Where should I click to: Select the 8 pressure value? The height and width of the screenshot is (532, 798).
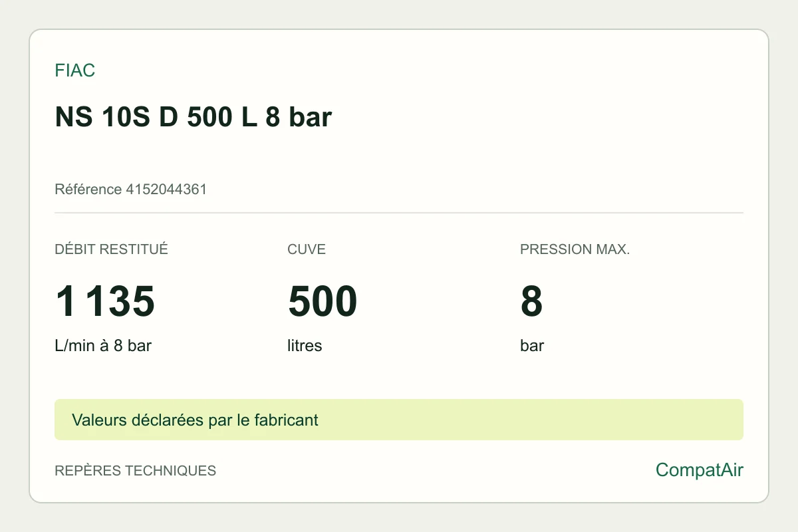532,301
